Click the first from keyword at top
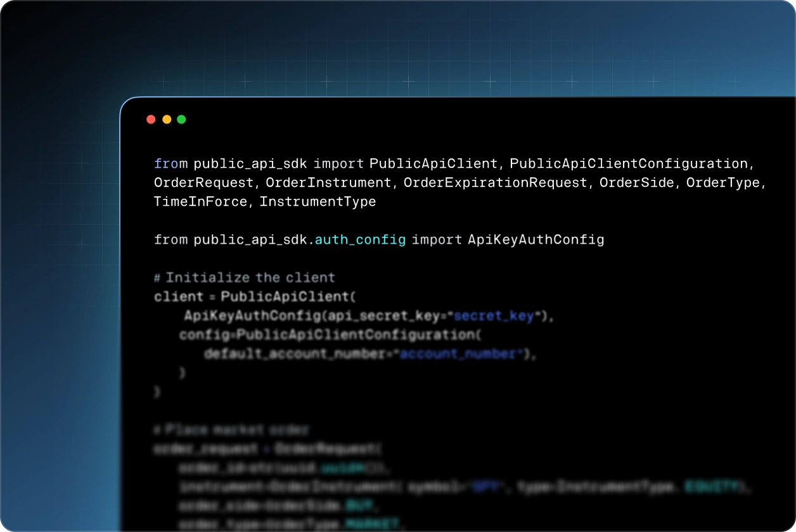The height and width of the screenshot is (532, 796). click(170, 164)
